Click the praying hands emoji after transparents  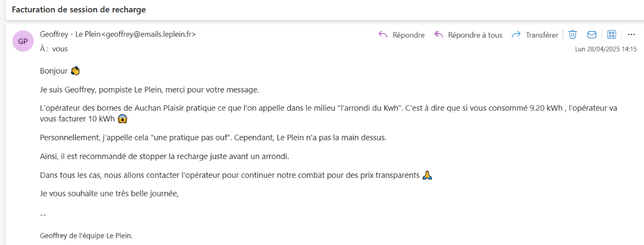pos(427,175)
